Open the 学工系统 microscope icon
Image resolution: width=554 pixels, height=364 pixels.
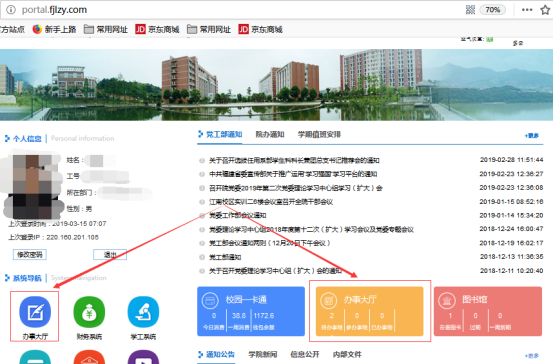click(x=143, y=312)
